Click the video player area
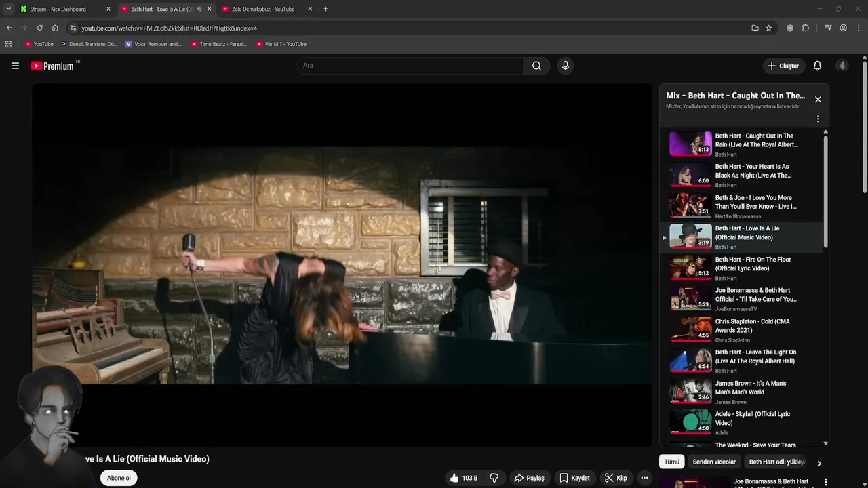This screenshot has height=488, width=868. click(x=342, y=265)
